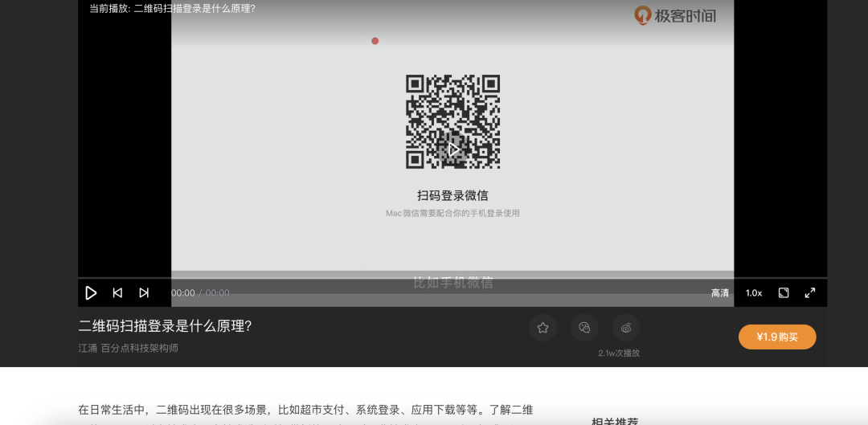
Task: Click the 当前播放 title at top of player
Action: [172, 9]
